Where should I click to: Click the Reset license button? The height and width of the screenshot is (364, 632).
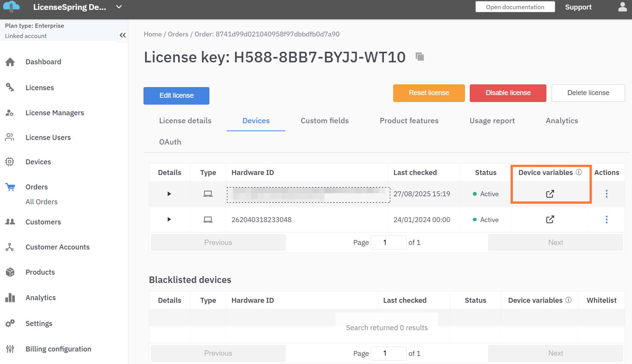(429, 93)
